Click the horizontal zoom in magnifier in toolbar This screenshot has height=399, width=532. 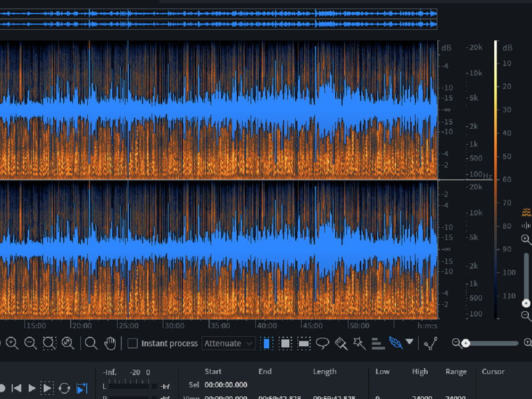12,343
